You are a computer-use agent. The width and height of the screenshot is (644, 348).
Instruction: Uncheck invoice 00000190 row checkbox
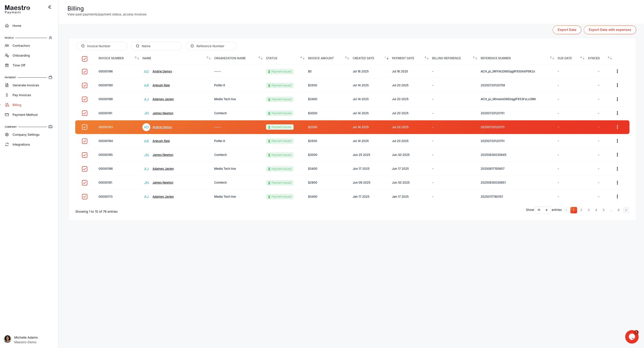[x=84, y=85]
